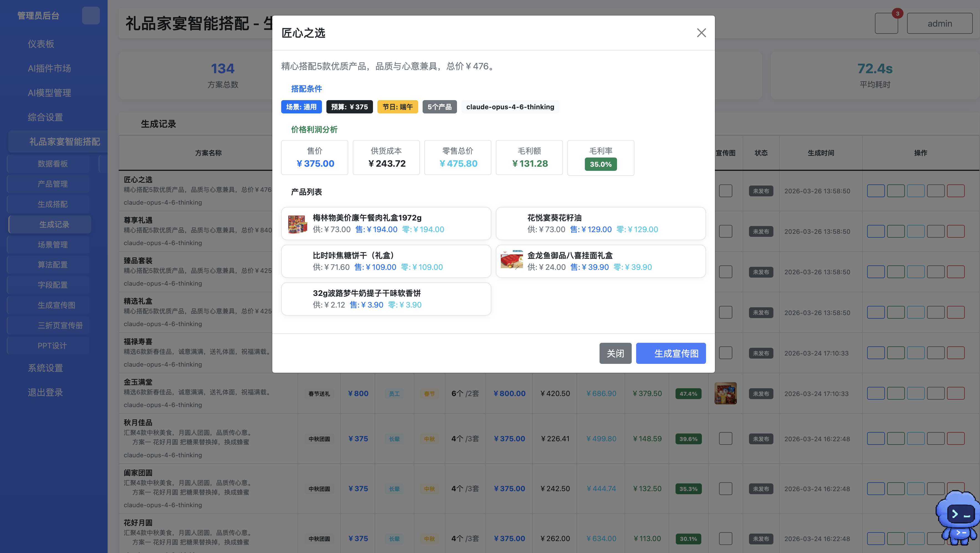Click the 方案名称 column header
This screenshot has width=980, height=553.
coord(208,153)
